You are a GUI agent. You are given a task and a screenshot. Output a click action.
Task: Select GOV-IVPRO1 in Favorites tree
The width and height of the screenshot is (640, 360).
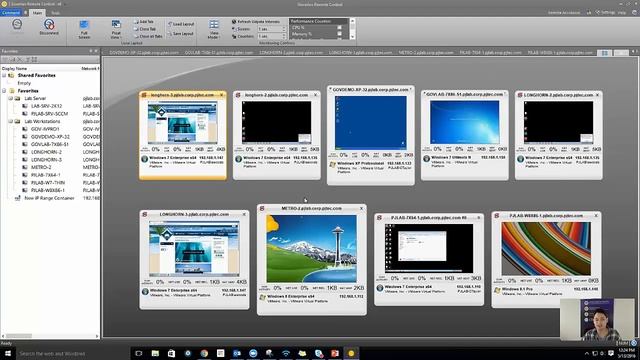tap(45, 129)
